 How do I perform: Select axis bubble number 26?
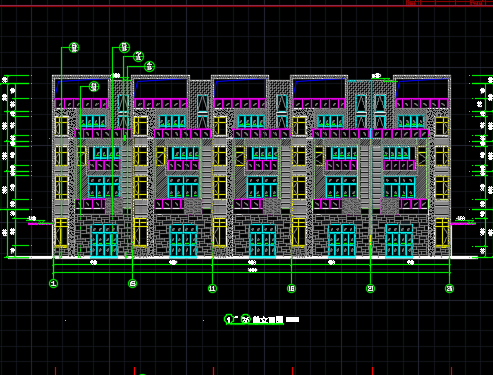point(450,288)
